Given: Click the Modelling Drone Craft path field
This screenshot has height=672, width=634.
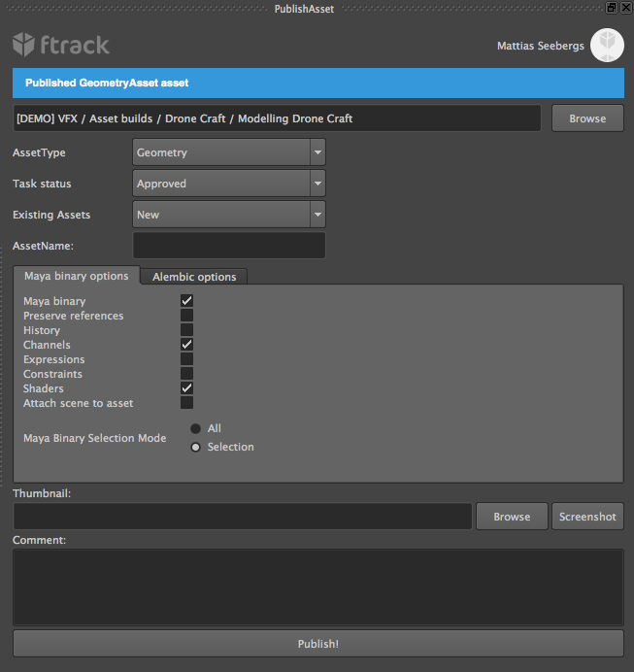Looking at the screenshot, I should click(x=277, y=118).
